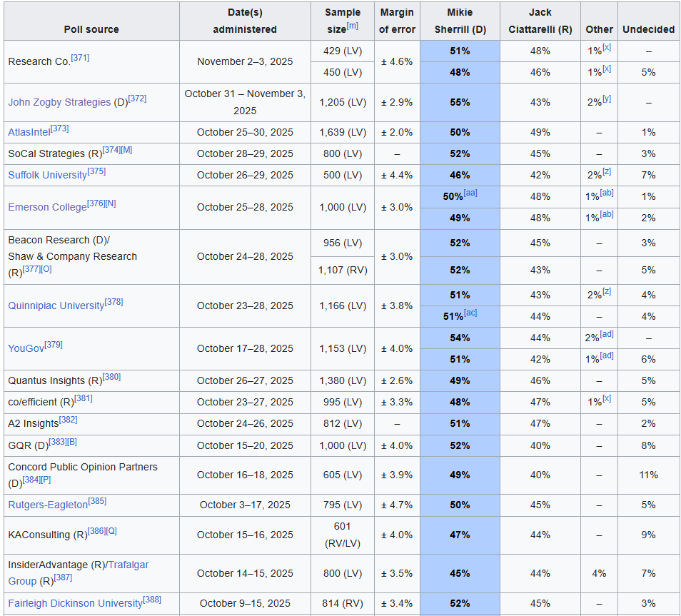Select the Undecided column header
Screen dimensions: 681x616
648,21
